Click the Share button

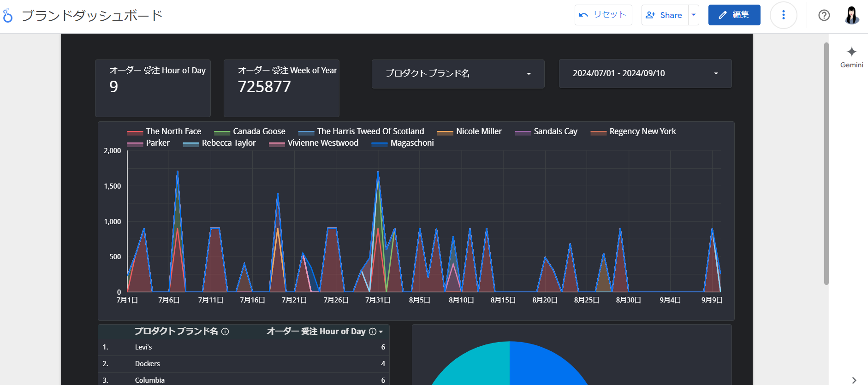(x=665, y=15)
